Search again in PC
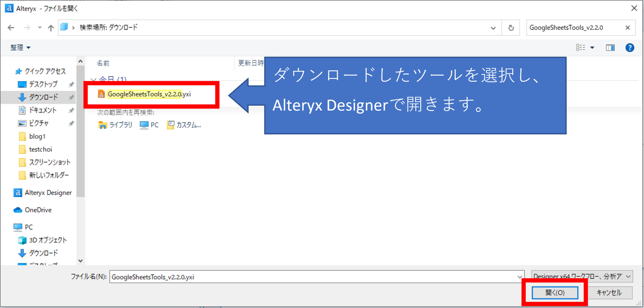This screenshot has width=644, height=308. (149, 125)
